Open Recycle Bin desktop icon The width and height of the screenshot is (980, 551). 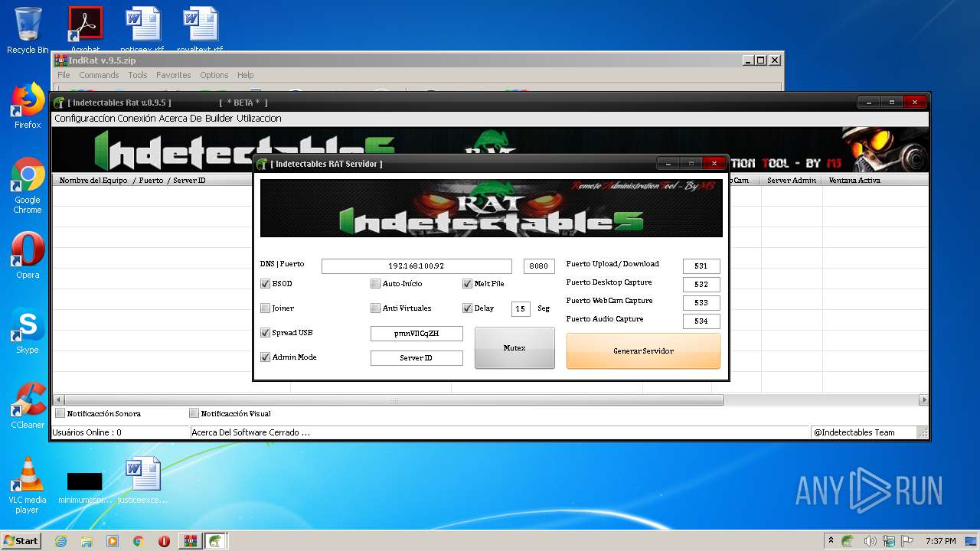28,29
